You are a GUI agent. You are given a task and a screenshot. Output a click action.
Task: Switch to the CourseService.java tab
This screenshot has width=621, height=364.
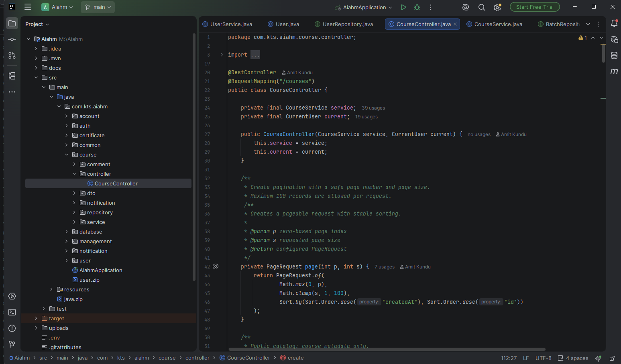[x=495, y=24]
